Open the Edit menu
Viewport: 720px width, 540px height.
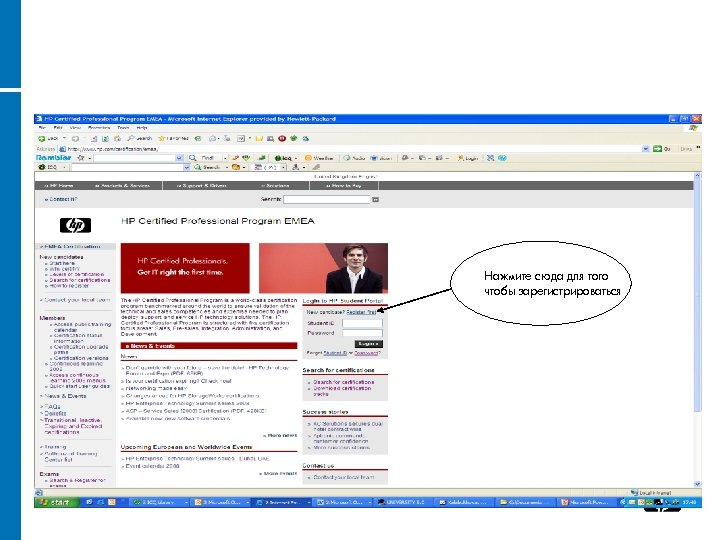point(58,128)
